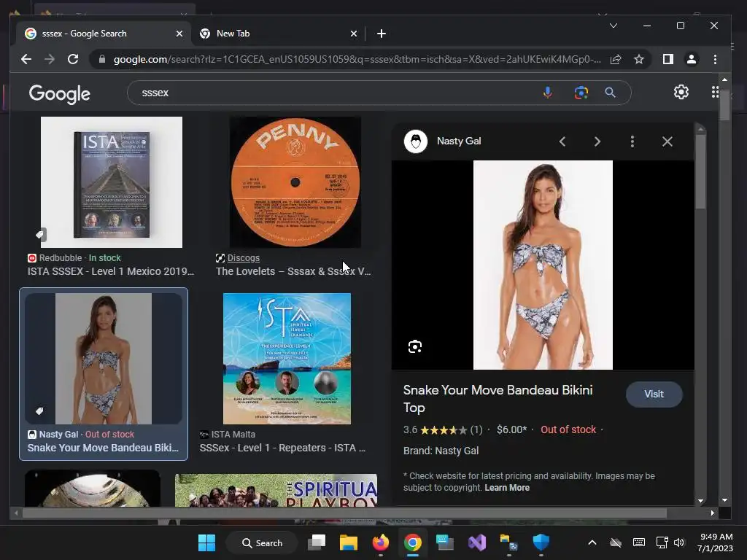Click the SSSex - Level 1 - Repeaters caption
747x560 pixels.
click(282, 448)
